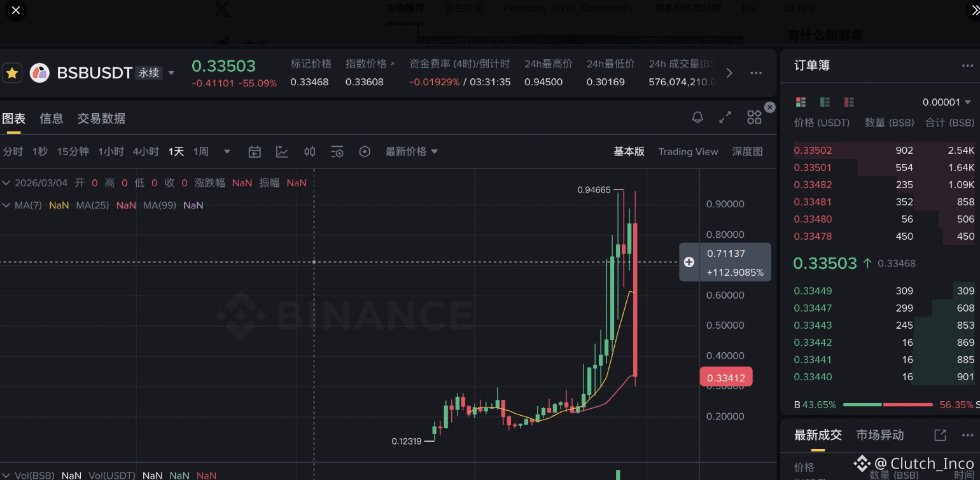The width and height of the screenshot is (980, 480).
Task: Open the BSBUSDT pair selector dropdown
Action: click(171, 73)
